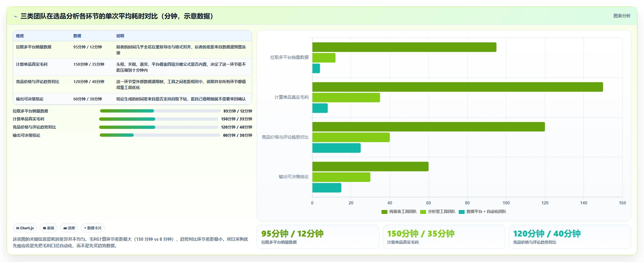Click light green bar for 竞品价格与评论趋势对比
Image resolution: width=644 pixels, height=262 pixels.
coord(351,137)
